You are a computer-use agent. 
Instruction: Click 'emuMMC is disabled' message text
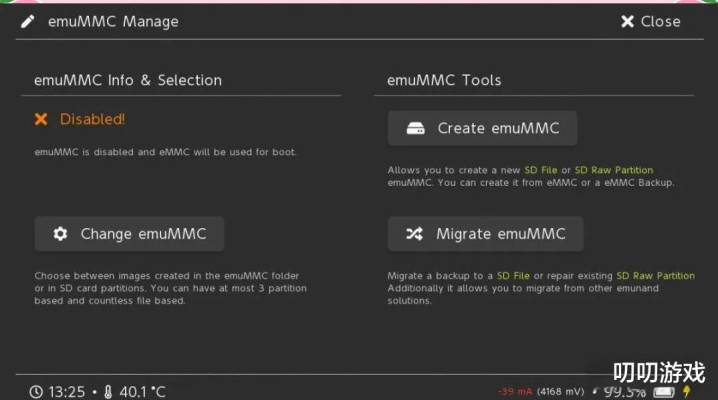click(165, 152)
